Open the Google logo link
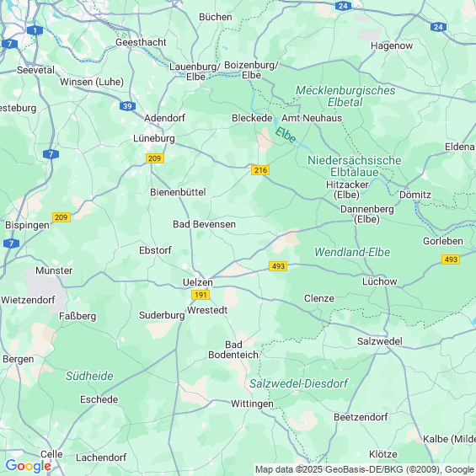476x476 pixels. (x=29, y=466)
